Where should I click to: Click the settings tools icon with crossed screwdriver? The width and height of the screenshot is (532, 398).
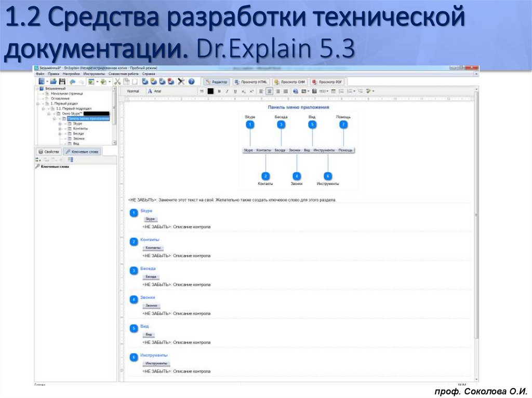[181, 81]
